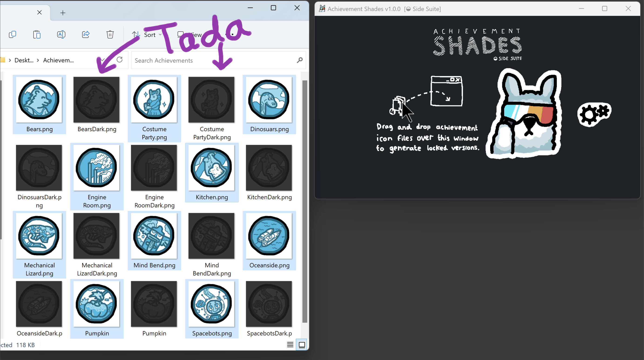This screenshot has width=644, height=360.
Task: Open settings via the gears in Achievement Shades
Action: coord(594,114)
